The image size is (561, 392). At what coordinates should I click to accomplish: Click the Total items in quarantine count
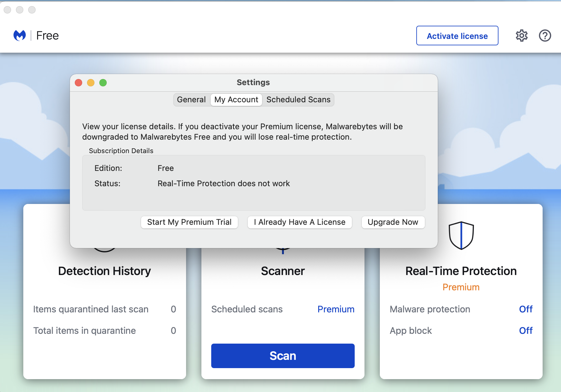point(173,331)
